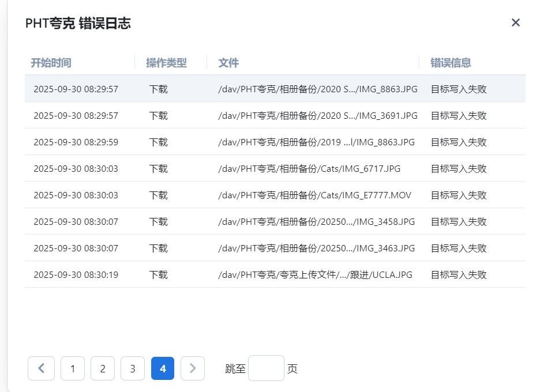The height and width of the screenshot is (392, 536).
Task: Click timestamp 2025-09-30 08:29:59
Action: tap(76, 142)
